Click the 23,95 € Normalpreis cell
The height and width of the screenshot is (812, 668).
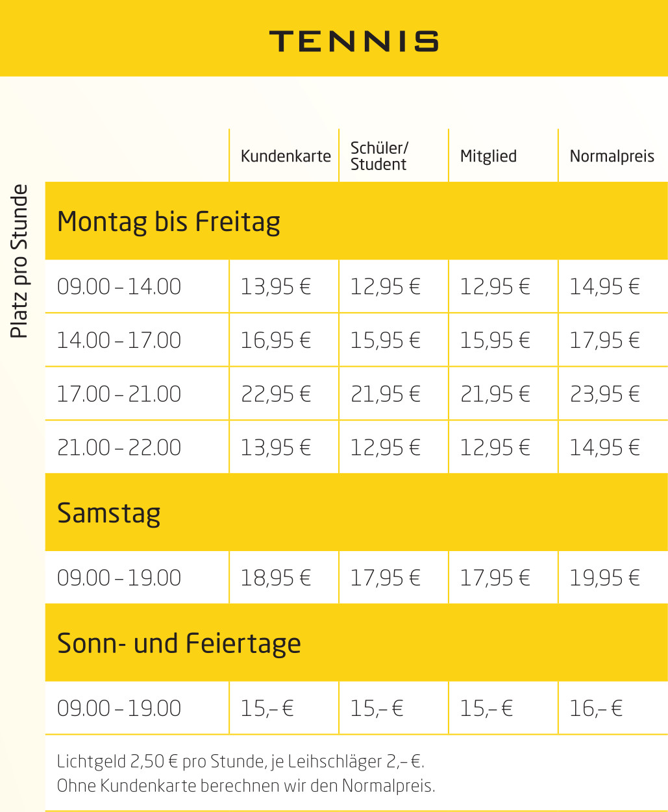click(605, 394)
